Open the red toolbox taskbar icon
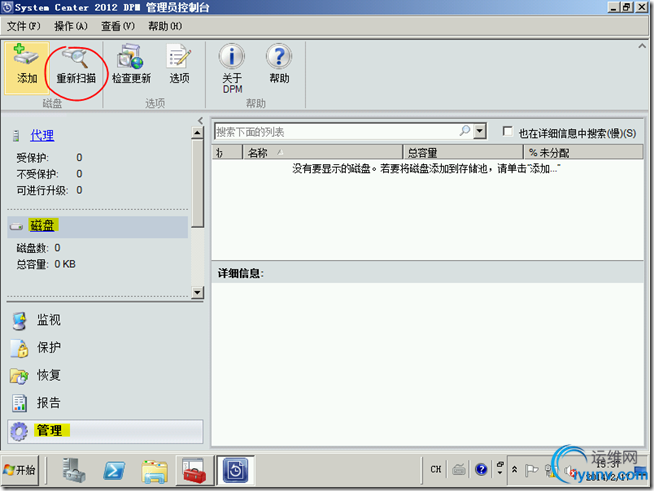This screenshot has height=491, width=654. pyautogui.click(x=194, y=471)
